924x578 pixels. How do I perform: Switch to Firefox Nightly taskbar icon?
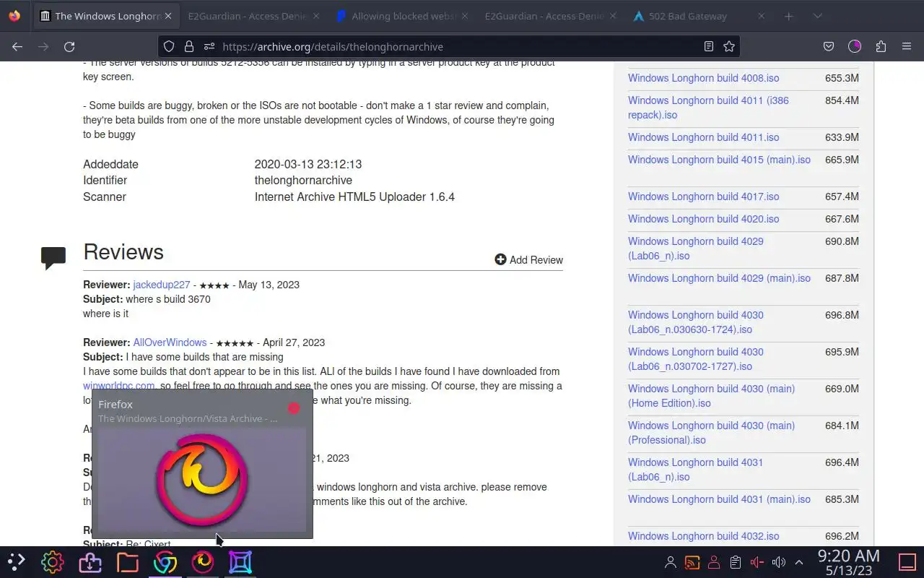point(203,562)
